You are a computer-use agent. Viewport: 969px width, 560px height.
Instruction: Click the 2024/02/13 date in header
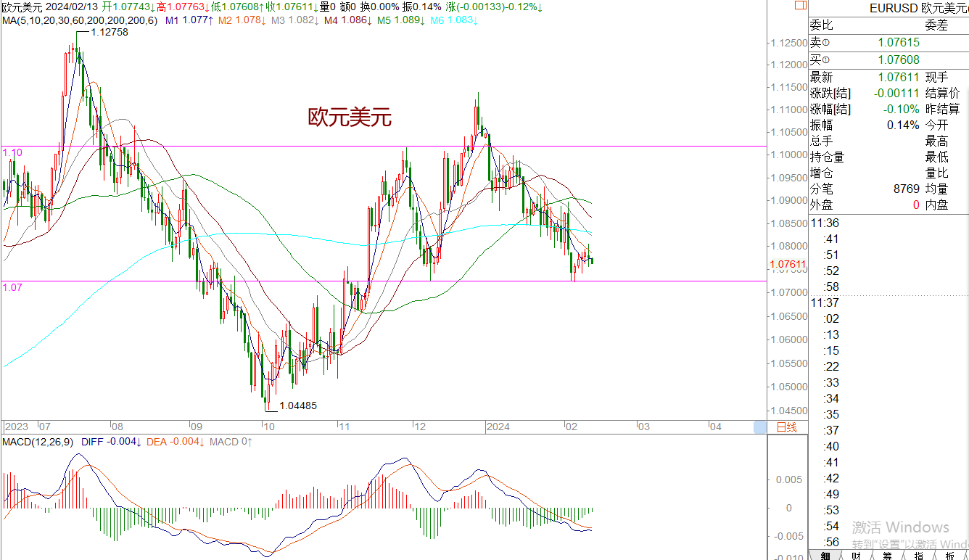(x=73, y=7)
